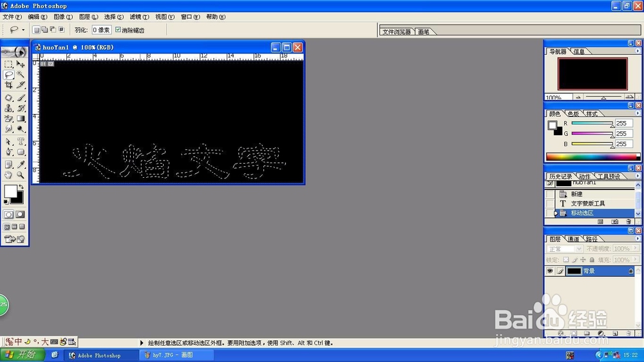Open Navigator panel flyout menu arrow
644x362 pixels.
pyautogui.click(x=638, y=51)
